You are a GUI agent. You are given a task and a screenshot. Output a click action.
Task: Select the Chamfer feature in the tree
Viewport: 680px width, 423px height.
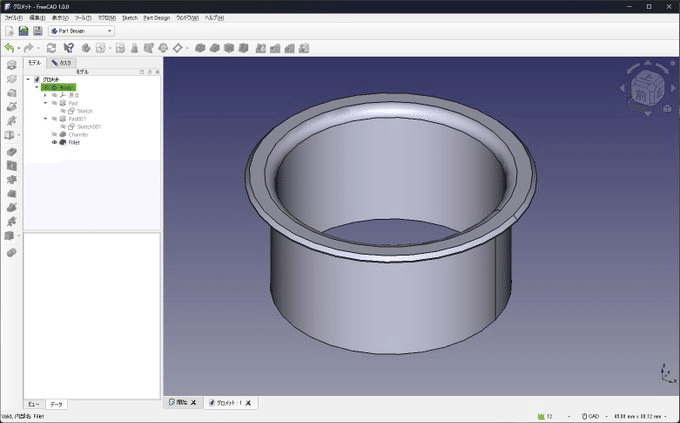tap(78, 134)
